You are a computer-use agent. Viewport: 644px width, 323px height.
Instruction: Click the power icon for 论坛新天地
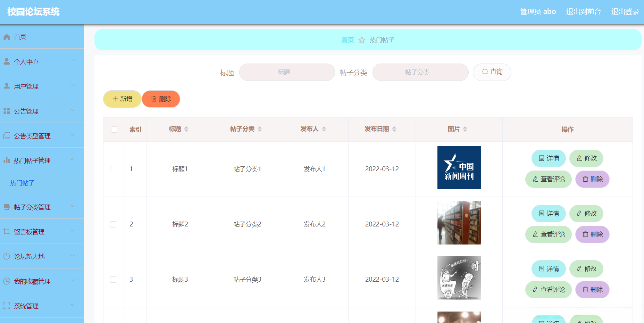click(7, 256)
